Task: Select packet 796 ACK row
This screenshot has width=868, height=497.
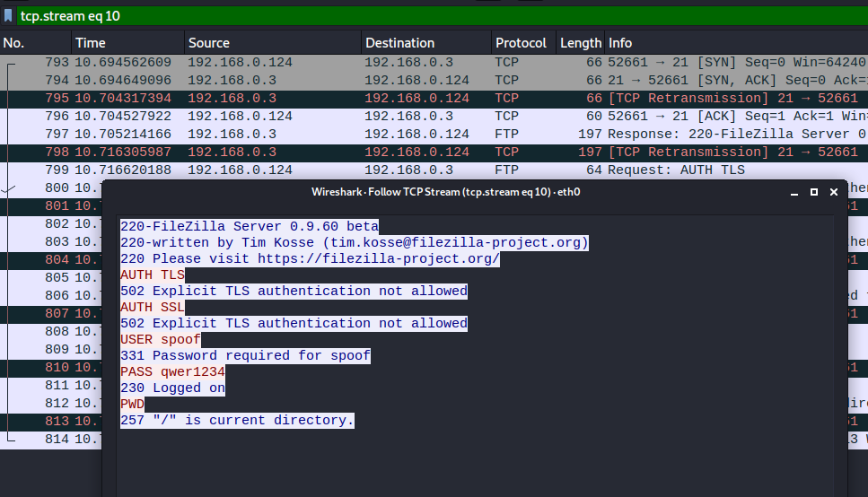Action: (x=434, y=117)
